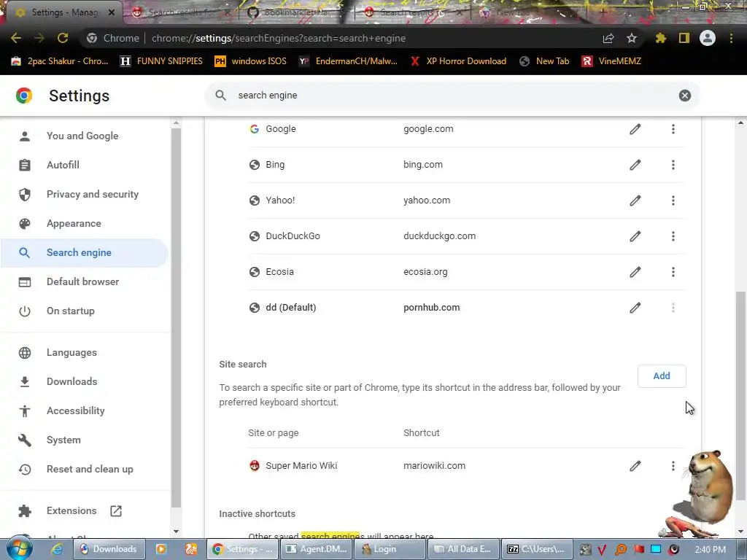This screenshot has width=747, height=560.
Task: Edit the Google search engine entry
Action: (635, 129)
